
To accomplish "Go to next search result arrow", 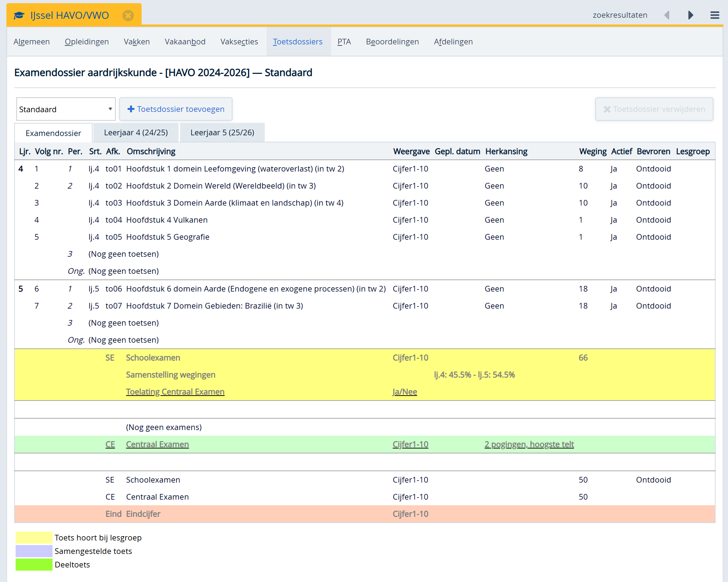I will coord(690,15).
